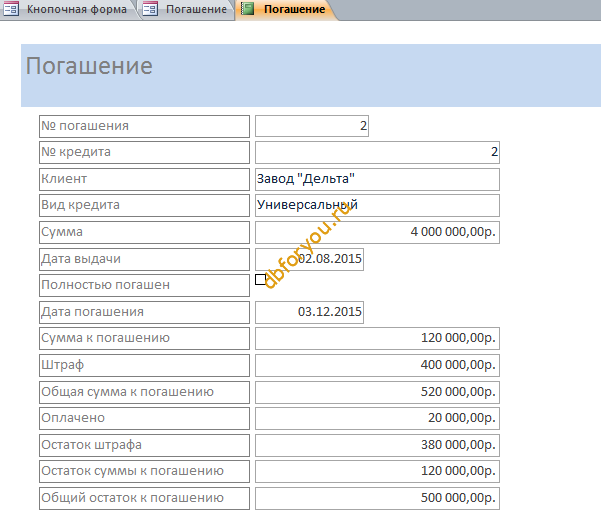Click the Остаток суммы к погашению value field

[377, 471]
